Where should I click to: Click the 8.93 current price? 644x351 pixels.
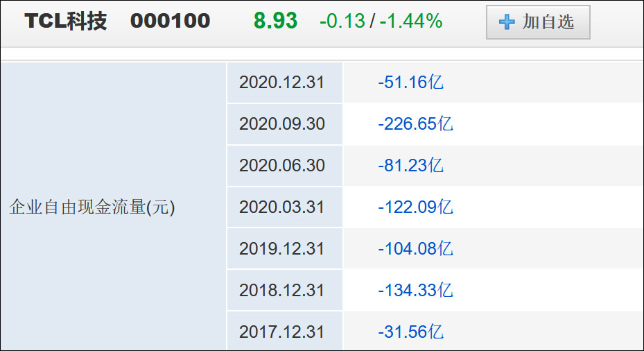click(x=275, y=22)
